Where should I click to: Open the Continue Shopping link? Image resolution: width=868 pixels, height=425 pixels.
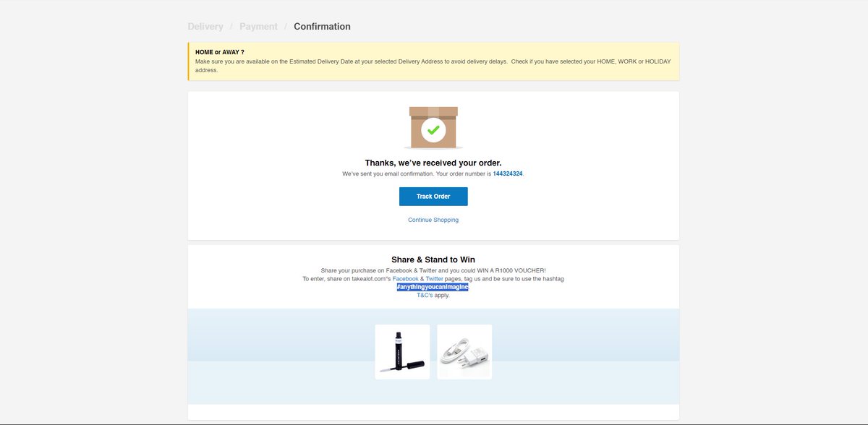pyautogui.click(x=433, y=220)
